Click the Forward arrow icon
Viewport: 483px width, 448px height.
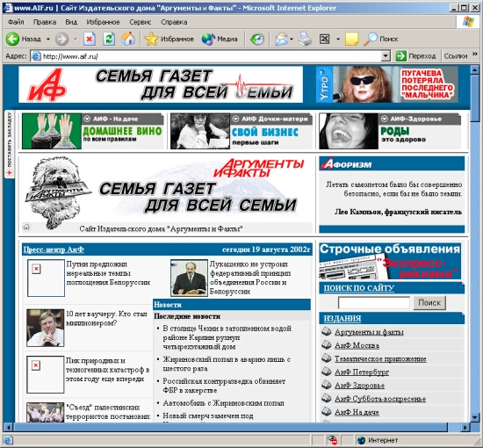tap(62, 40)
